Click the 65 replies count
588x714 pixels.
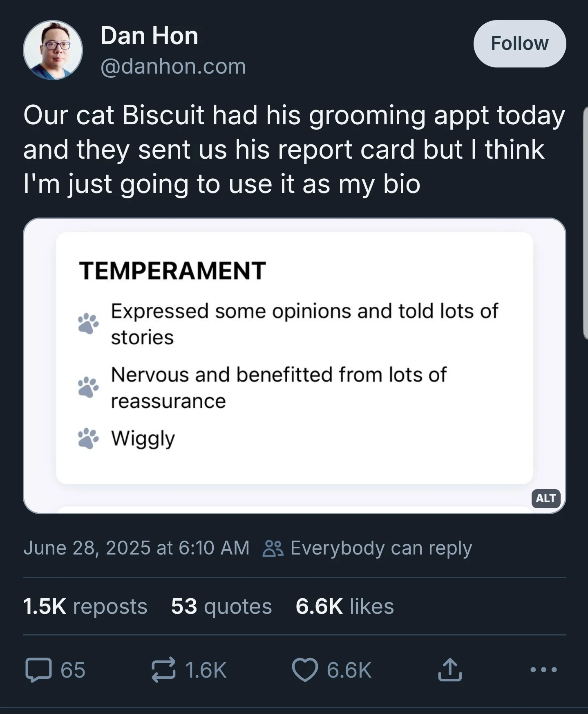pyautogui.click(x=73, y=670)
